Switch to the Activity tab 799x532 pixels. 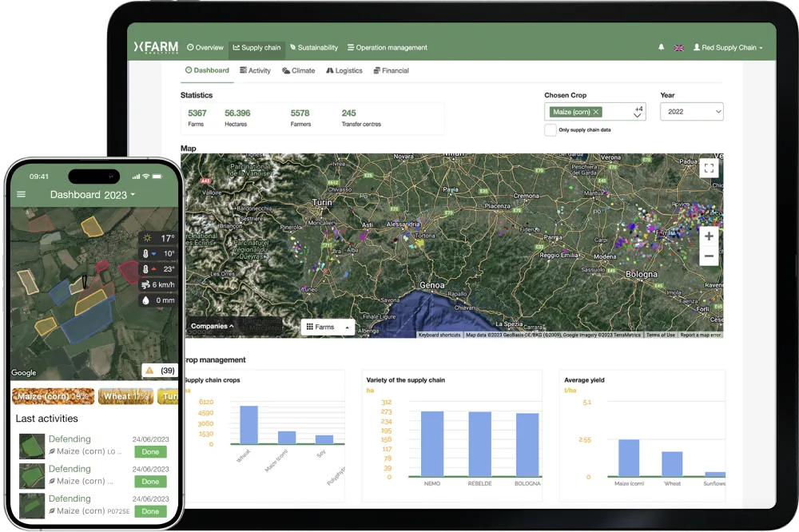tap(256, 70)
